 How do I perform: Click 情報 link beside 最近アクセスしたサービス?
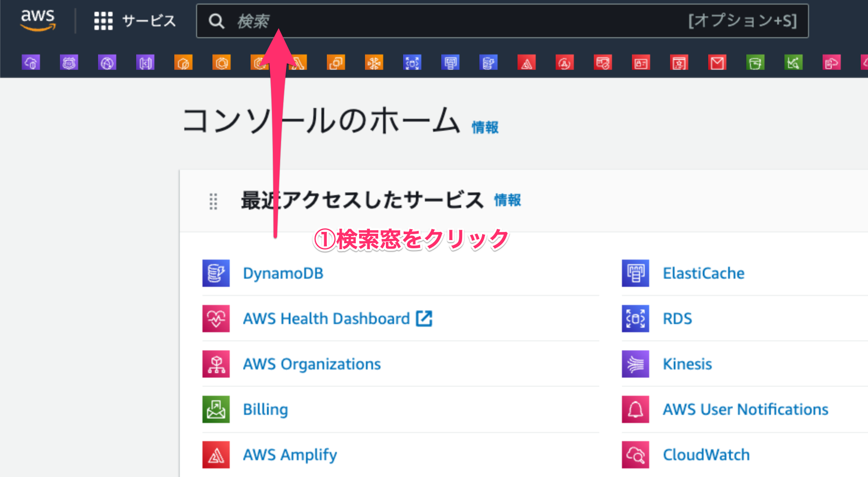point(508,200)
